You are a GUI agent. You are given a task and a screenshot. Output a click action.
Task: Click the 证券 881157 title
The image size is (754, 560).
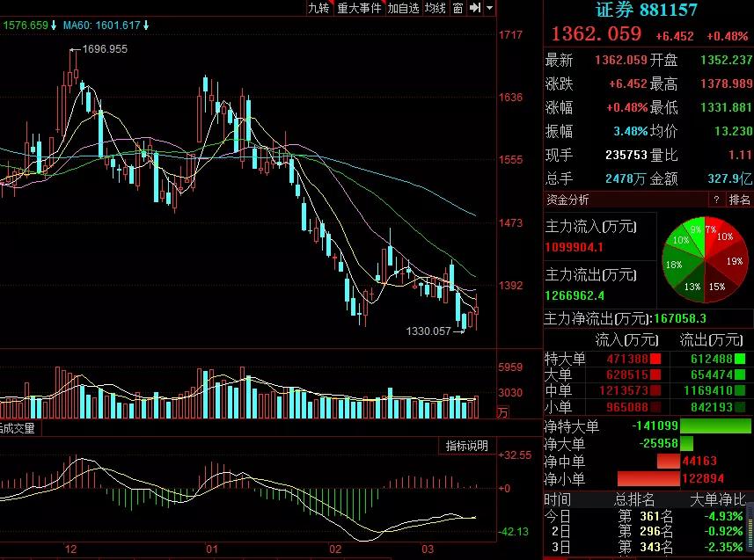[x=647, y=10]
